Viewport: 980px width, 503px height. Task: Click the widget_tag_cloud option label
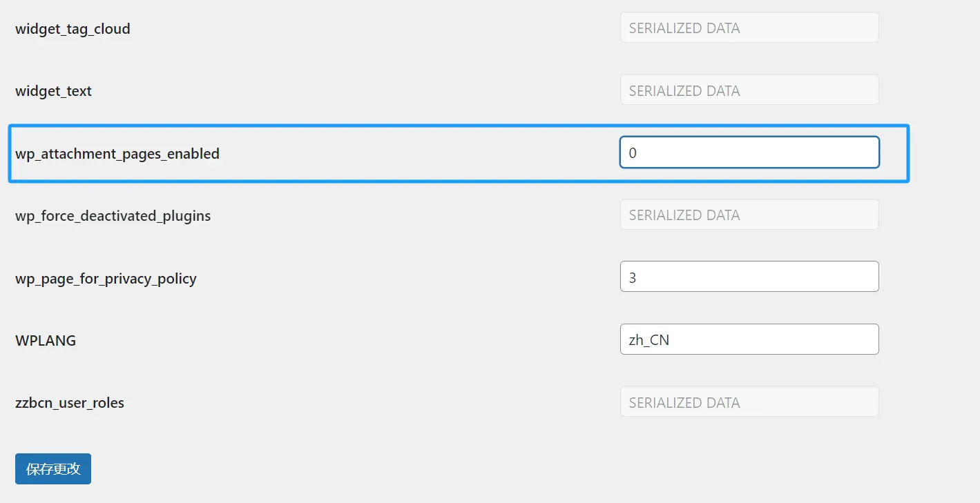(73, 29)
